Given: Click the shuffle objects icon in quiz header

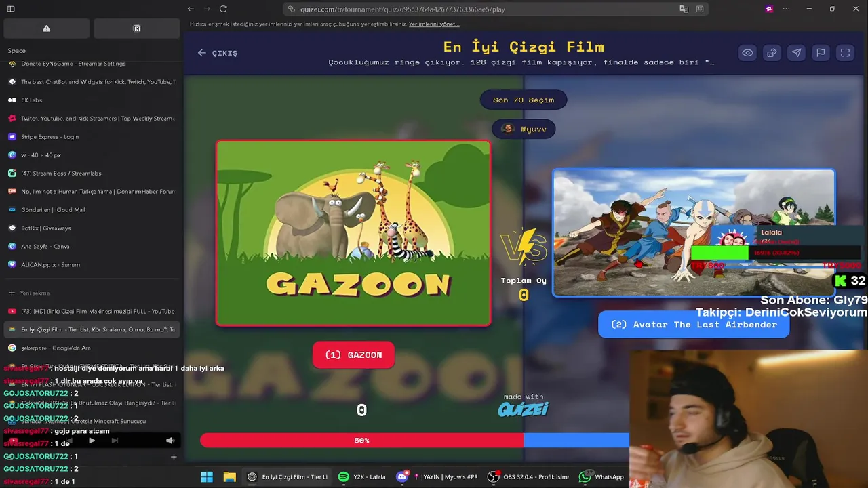Looking at the screenshot, I should coord(772,52).
